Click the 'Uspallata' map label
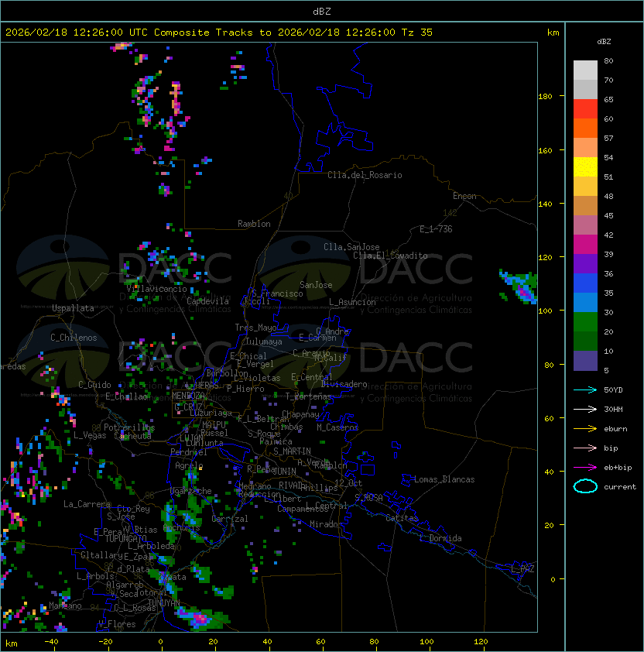 (x=73, y=308)
